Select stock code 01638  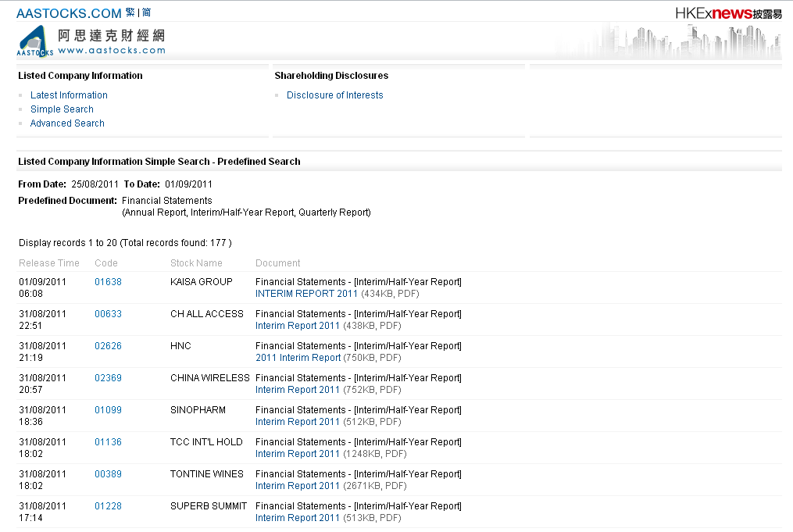tap(108, 282)
